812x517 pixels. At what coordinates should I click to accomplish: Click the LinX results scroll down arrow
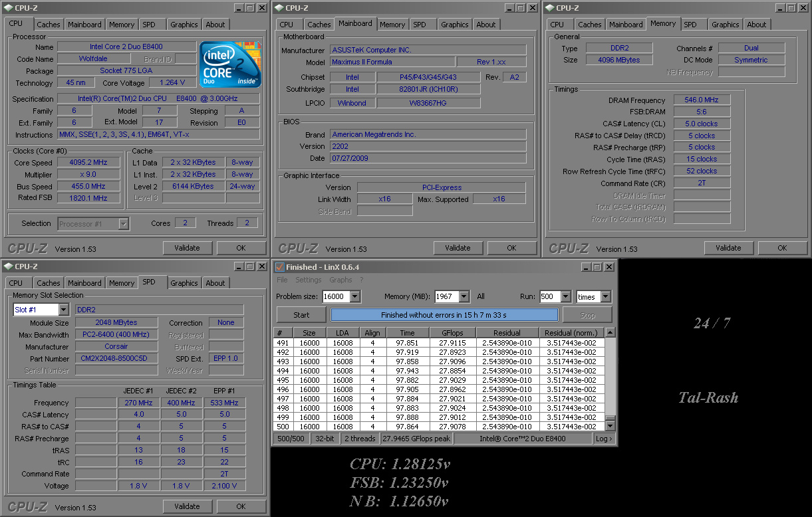click(610, 427)
